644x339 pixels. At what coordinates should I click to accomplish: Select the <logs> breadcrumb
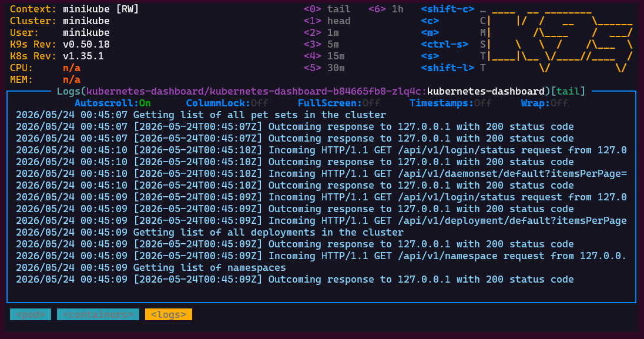tap(169, 314)
